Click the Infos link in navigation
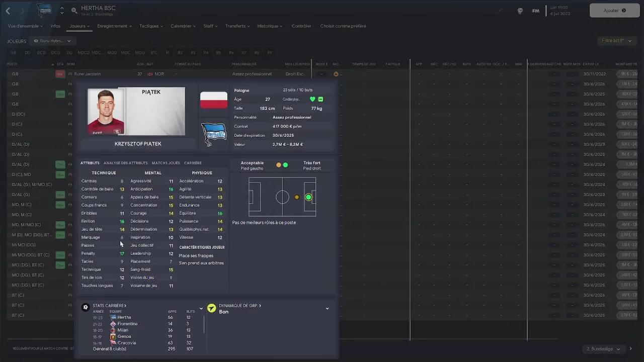Screen dimensions: 644x362 point(55,26)
